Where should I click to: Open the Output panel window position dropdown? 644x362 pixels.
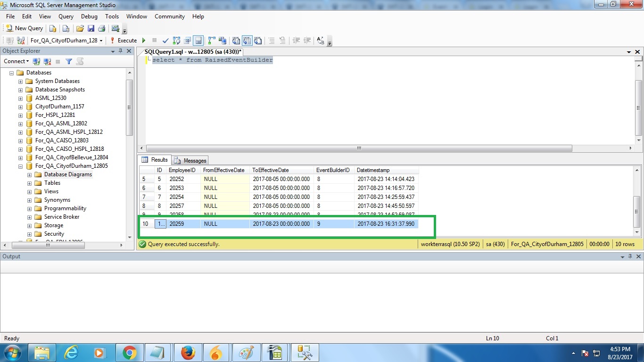click(621, 257)
